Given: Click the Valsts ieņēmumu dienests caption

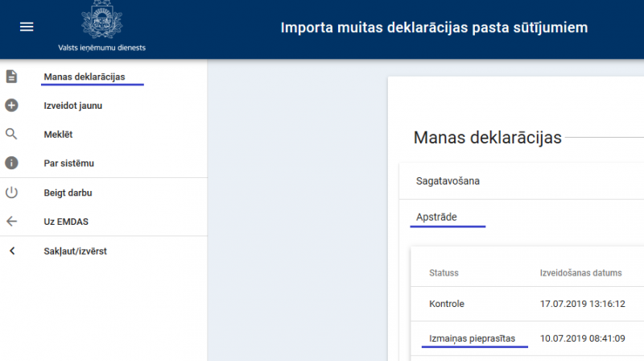Looking at the screenshot, I should pyautogui.click(x=102, y=48).
